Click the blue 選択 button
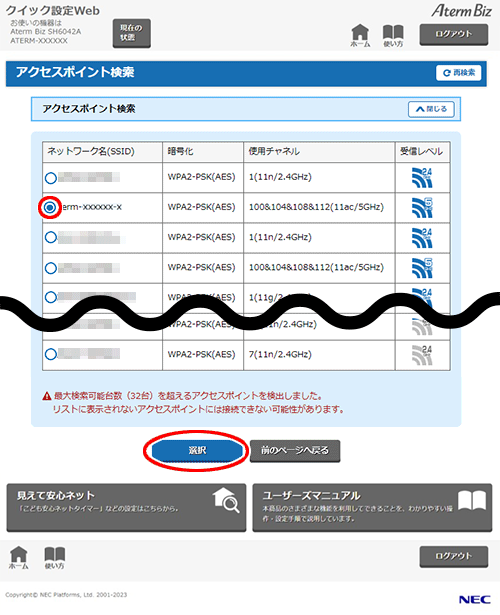The width and height of the screenshot is (500, 615). click(197, 450)
